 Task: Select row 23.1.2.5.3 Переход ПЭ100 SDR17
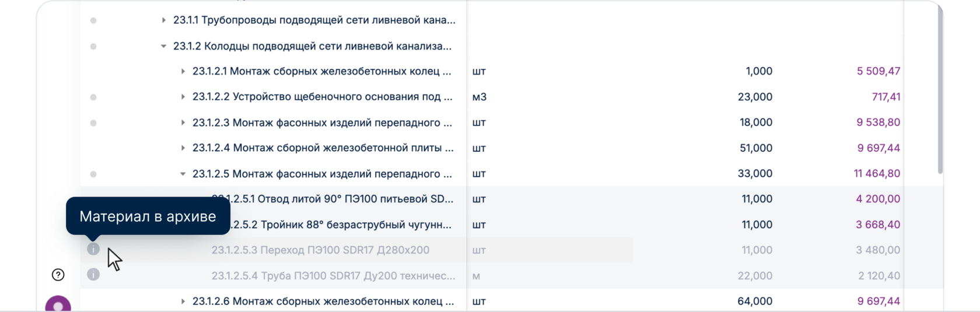coord(320,250)
